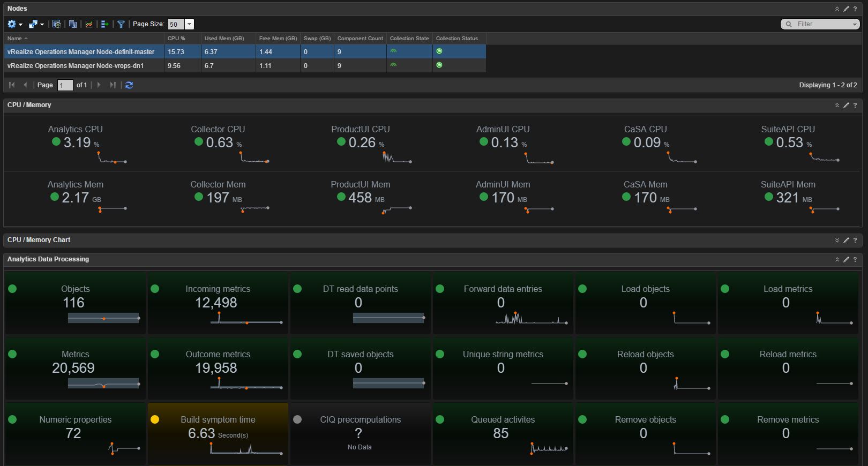Open the yellow Build symptom time tile

[218, 434]
